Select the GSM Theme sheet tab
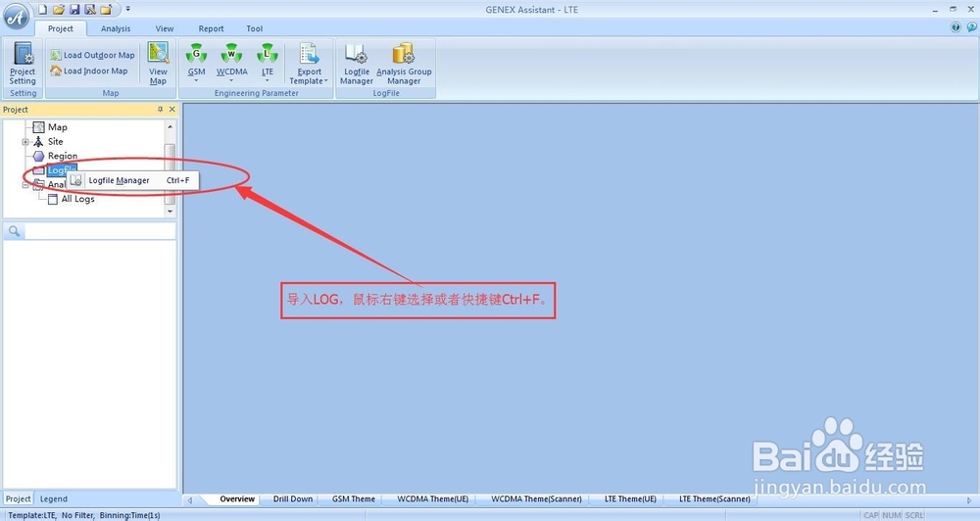The image size is (980, 521). (354, 498)
